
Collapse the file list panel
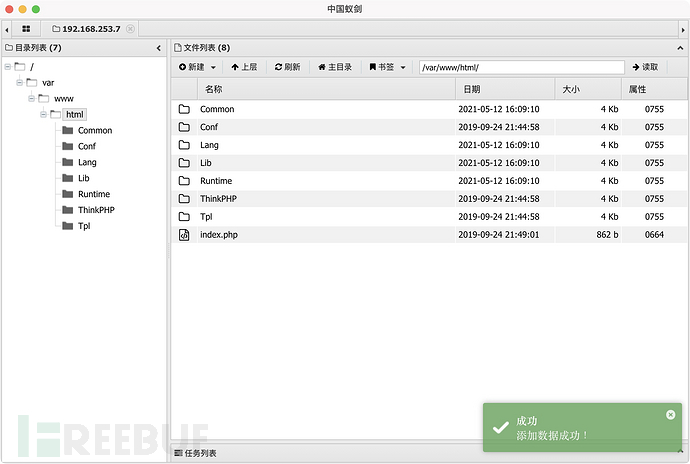pyautogui.click(x=680, y=48)
